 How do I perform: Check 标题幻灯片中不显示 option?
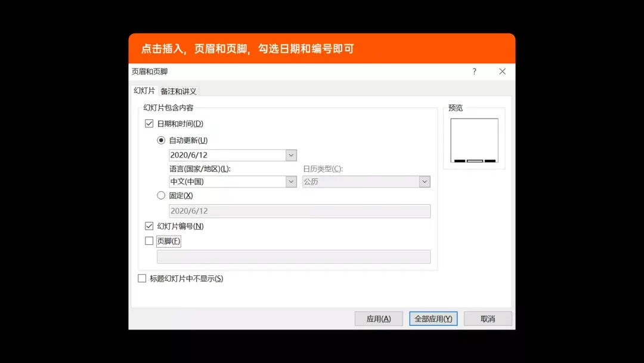pos(142,279)
